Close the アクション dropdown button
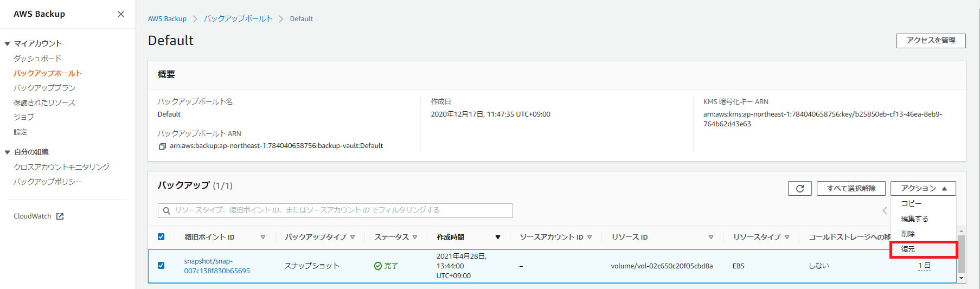Viewport: 980px width, 289px height. pos(923,188)
